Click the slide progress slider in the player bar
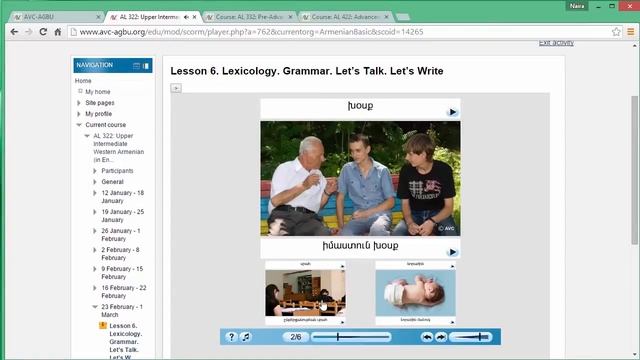This screenshot has width=640, height=360. point(351,337)
